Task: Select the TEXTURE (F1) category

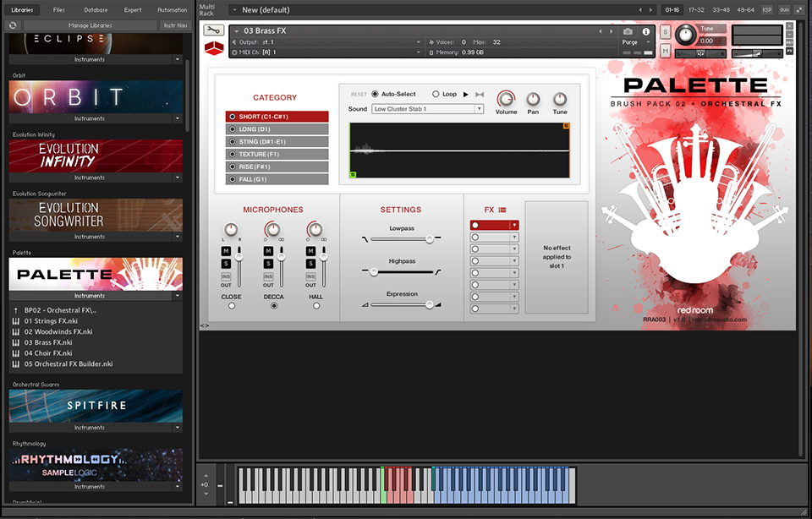Action: 277,154
